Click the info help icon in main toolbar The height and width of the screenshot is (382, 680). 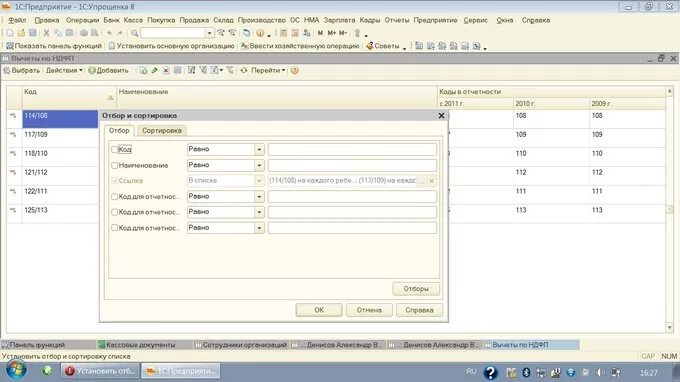pyautogui.click(x=260, y=33)
